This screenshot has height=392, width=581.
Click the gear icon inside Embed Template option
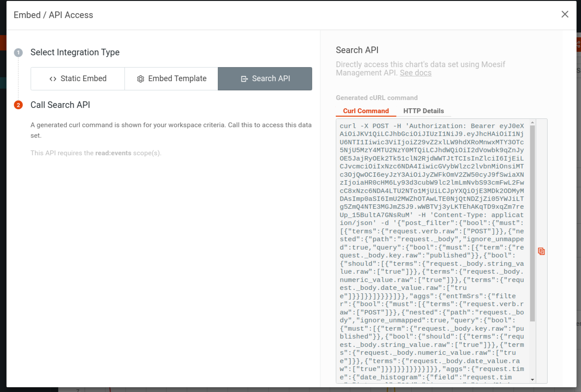point(140,78)
